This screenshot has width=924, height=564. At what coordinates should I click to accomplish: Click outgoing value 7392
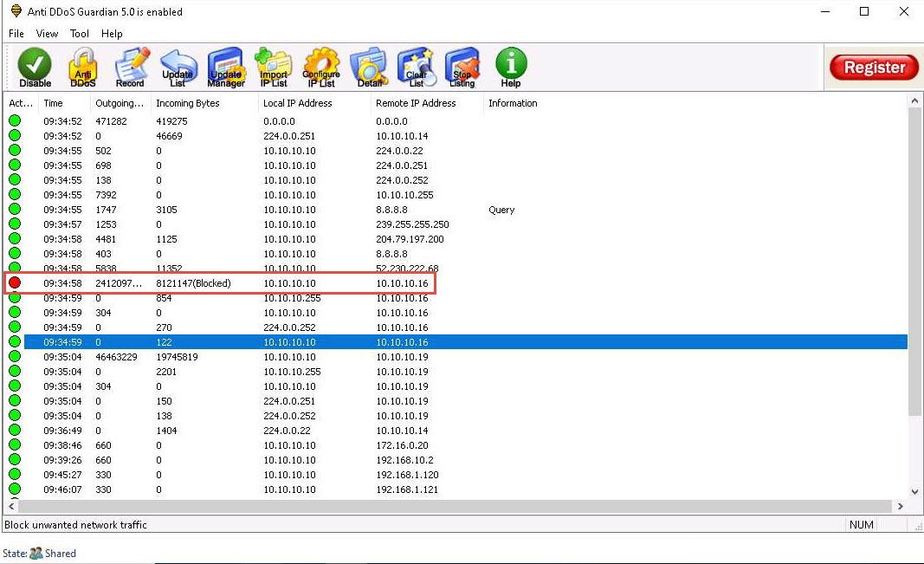(x=106, y=195)
